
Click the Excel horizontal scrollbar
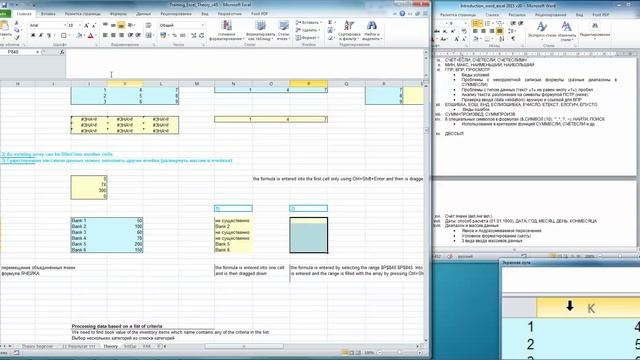[244, 346]
